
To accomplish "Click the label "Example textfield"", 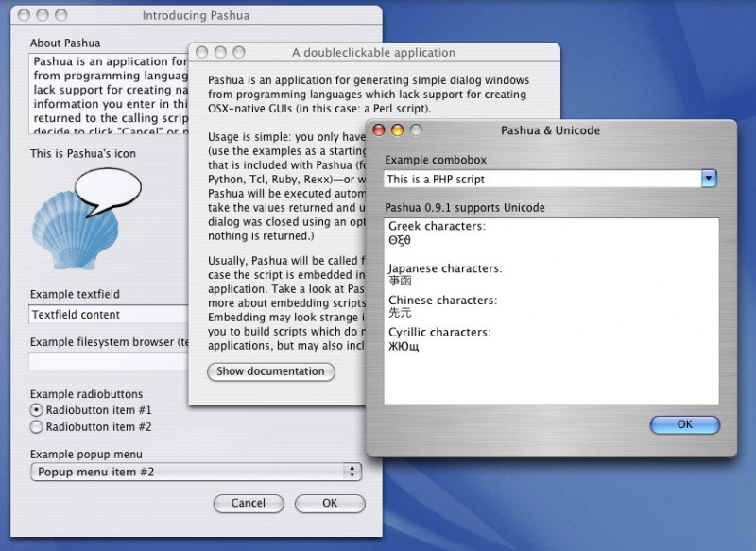I will coord(75,294).
